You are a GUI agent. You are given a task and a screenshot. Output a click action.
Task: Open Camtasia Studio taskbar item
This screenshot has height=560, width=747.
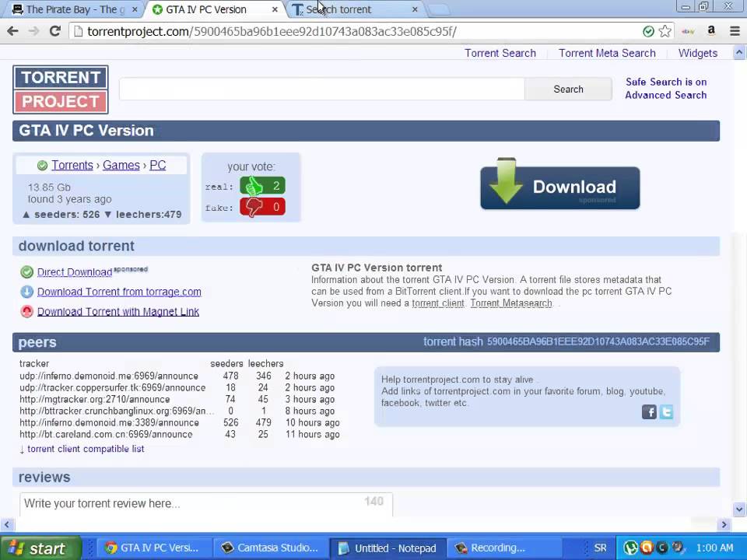coord(271,548)
